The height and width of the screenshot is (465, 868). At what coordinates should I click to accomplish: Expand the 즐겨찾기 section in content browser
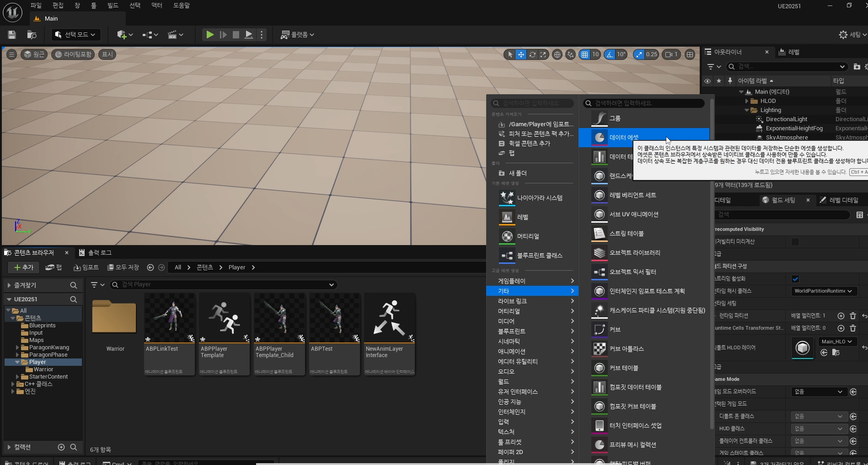tap(9, 285)
